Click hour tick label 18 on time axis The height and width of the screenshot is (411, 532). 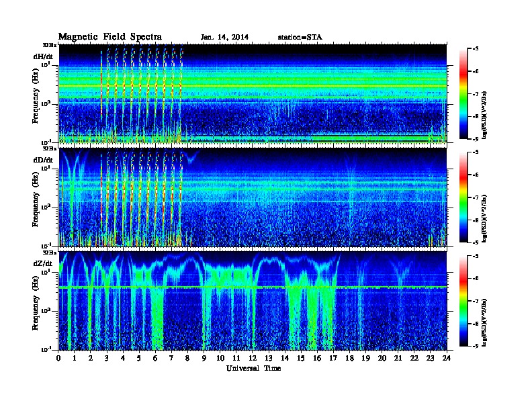pos(350,358)
